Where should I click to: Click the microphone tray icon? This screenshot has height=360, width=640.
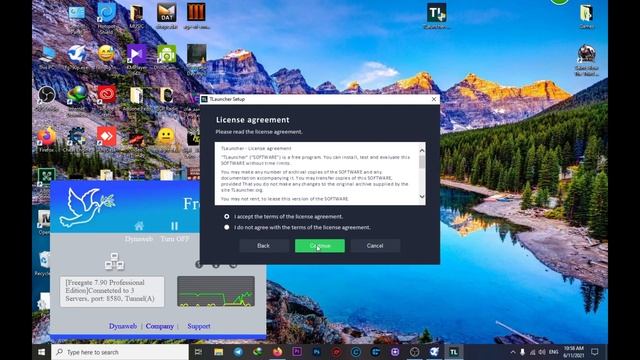522,352
